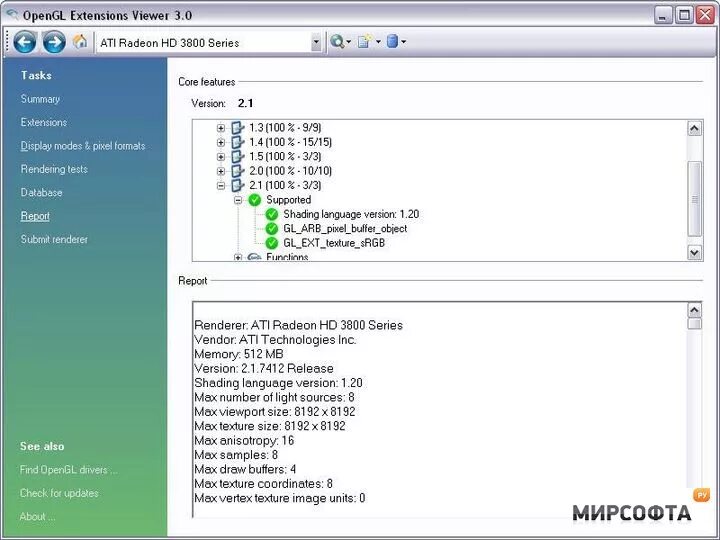720x540 pixels.
Task: Click the report scrollbar up arrow
Action: 694,310
